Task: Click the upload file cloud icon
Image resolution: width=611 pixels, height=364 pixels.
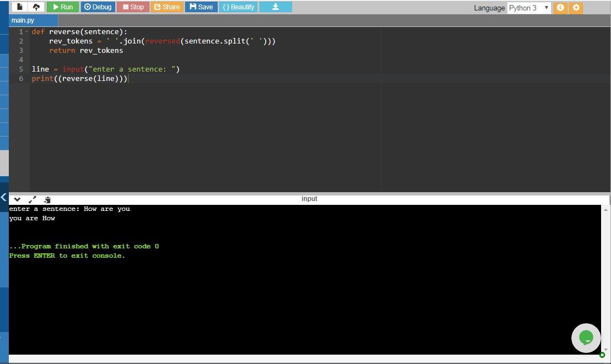Action: click(36, 7)
